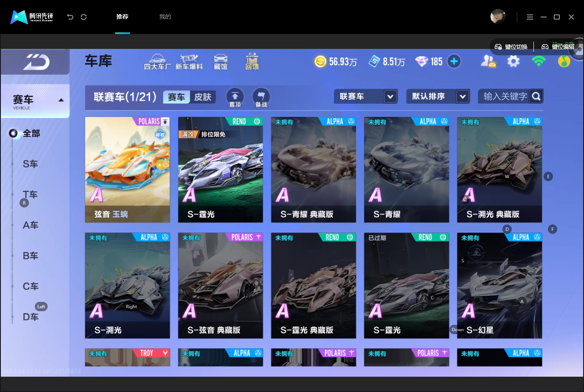Open the user avatar profile picture

point(498,17)
